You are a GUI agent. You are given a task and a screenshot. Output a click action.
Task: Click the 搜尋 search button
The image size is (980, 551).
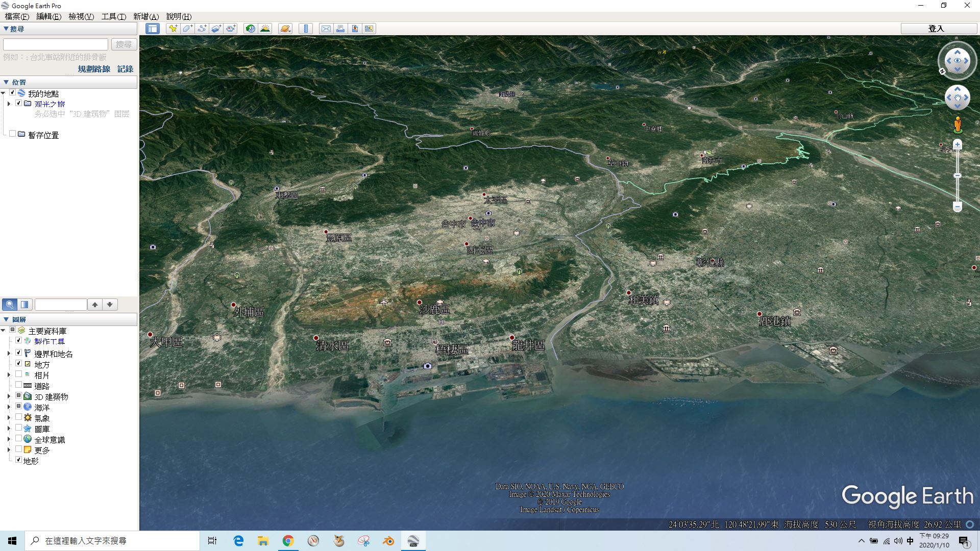coord(124,44)
